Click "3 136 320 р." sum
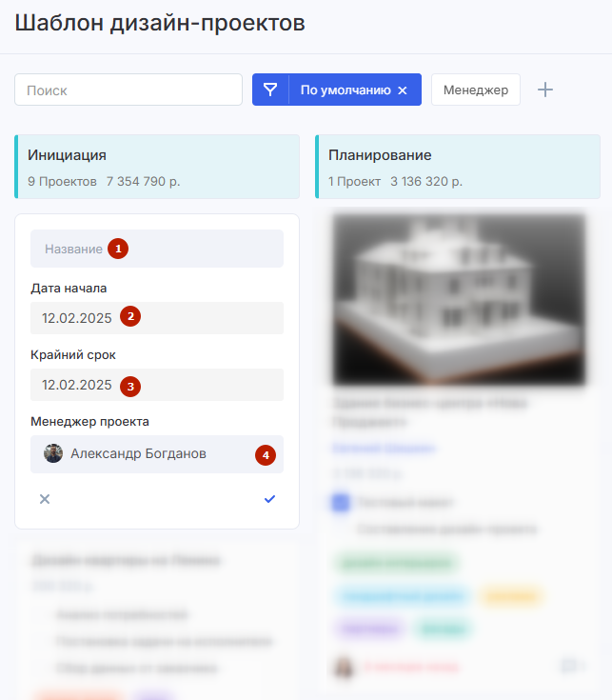The height and width of the screenshot is (700, 612). (426, 181)
